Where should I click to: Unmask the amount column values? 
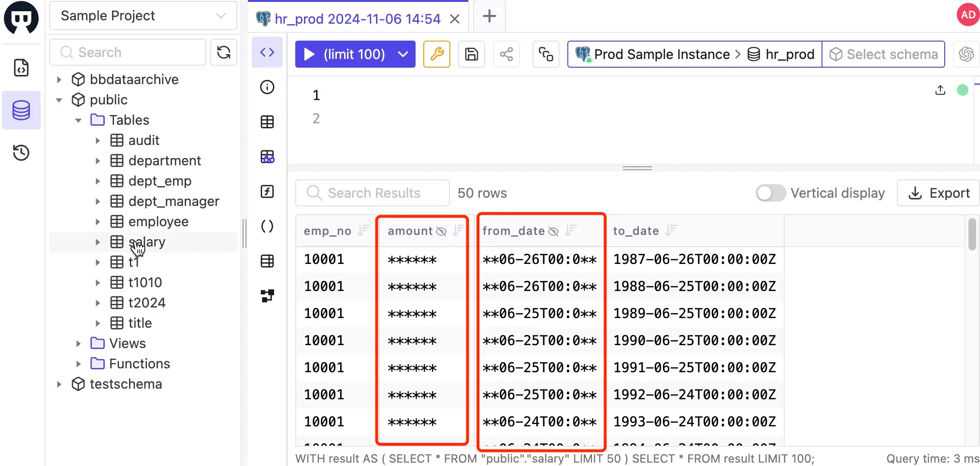(441, 231)
